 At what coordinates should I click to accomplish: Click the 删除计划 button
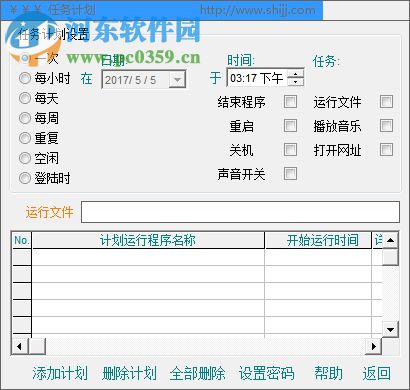(129, 373)
